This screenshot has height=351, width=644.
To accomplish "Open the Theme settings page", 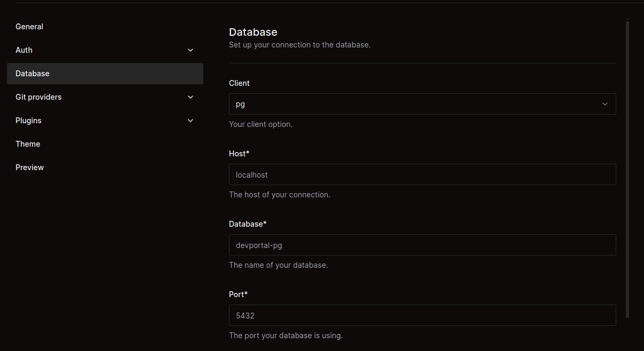I will [x=28, y=144].
